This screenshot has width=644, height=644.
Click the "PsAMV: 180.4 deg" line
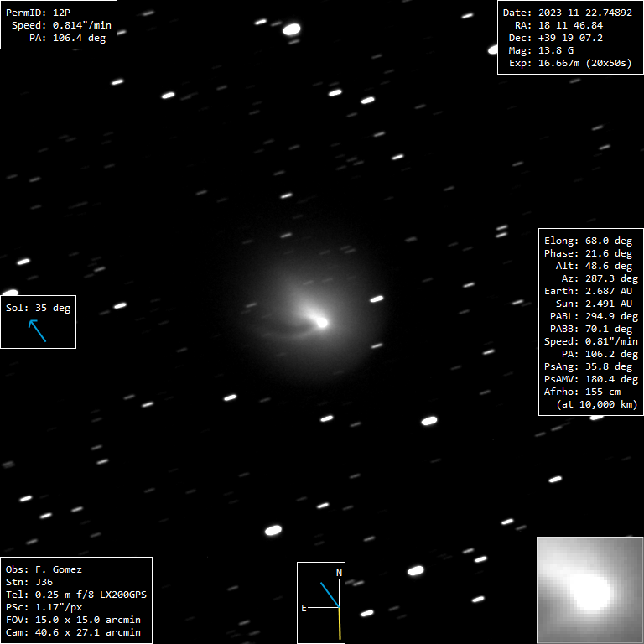click(591, 379)
